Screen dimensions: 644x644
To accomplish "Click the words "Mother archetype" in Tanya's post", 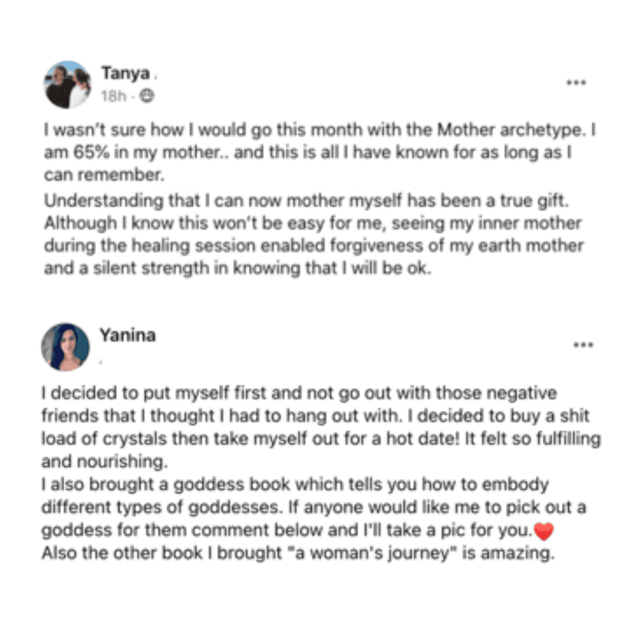I will [x=510, y=130].
